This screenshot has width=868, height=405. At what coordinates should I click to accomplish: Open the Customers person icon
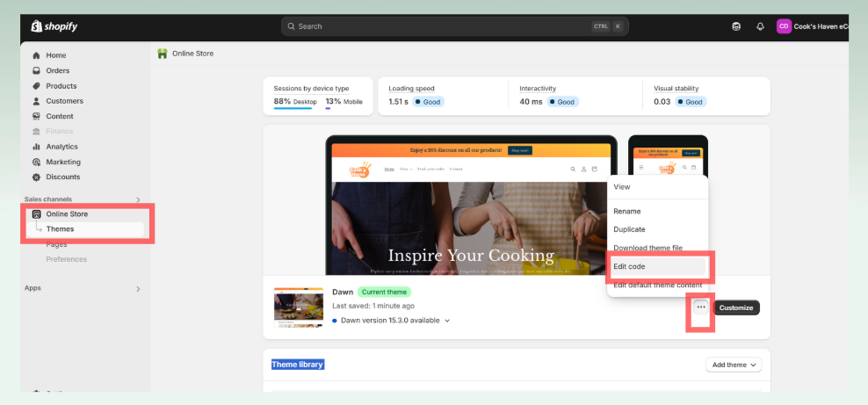(37, 101)
